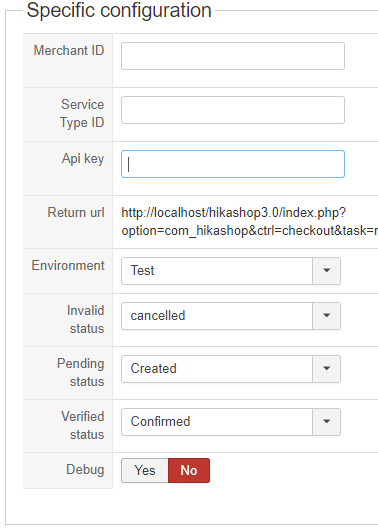
Task: Expand the Verified status dropdown showing Confirmed
Action: [231, 422]
